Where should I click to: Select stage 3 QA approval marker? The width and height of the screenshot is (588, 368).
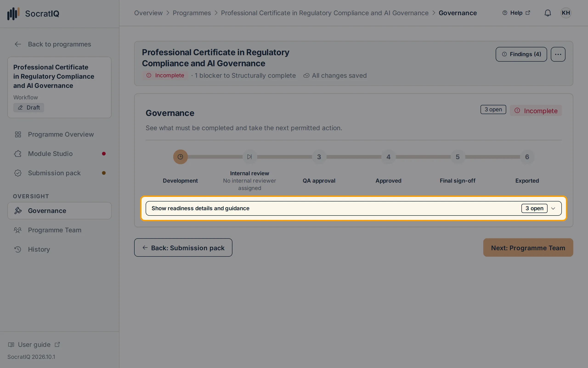[319, 157]
